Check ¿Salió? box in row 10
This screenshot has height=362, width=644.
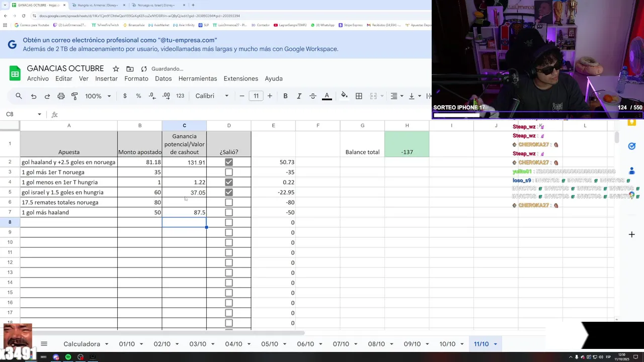(x=229, y=242)
